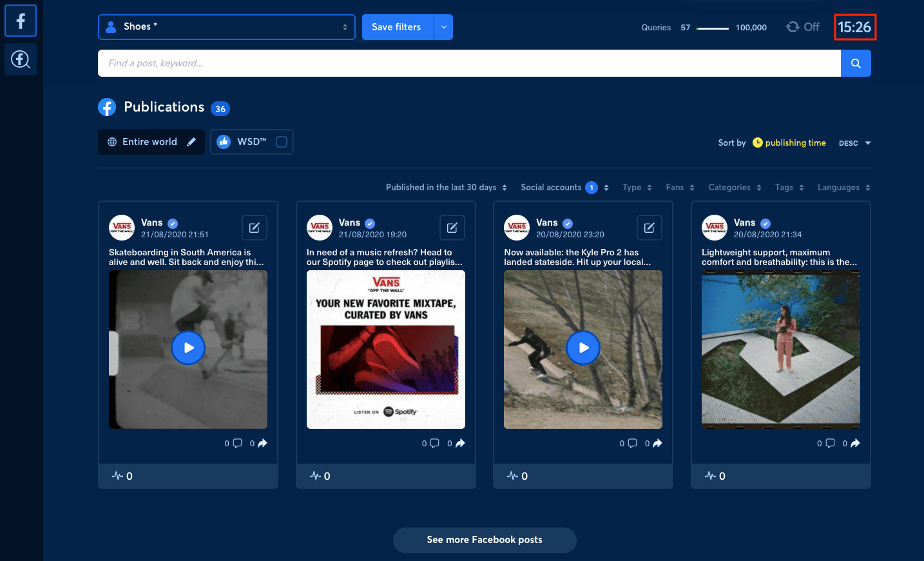Viewport: 924px width, 561px height.
Task: Open the Categories filter dropdown
Action: [735, 188]
